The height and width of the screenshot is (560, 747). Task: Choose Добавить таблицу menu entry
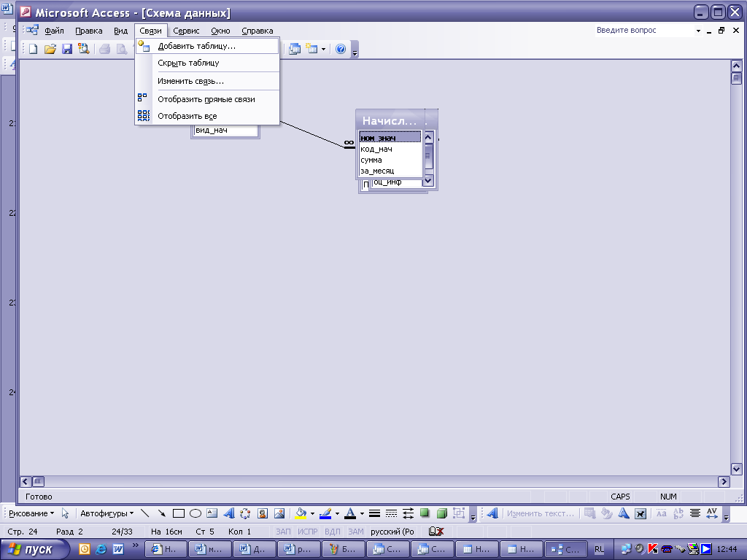click(207, 46)
